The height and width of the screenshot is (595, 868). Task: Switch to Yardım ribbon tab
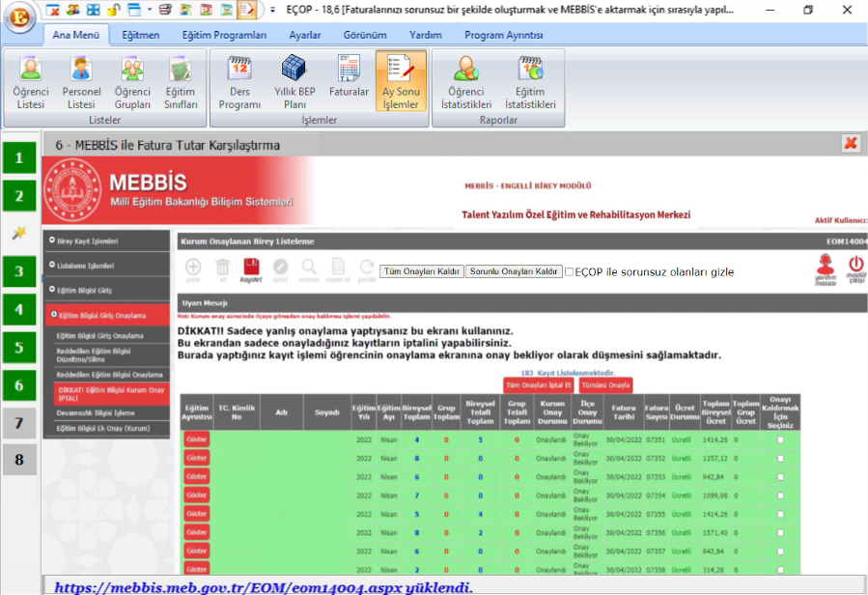click(x=426, y=35)
